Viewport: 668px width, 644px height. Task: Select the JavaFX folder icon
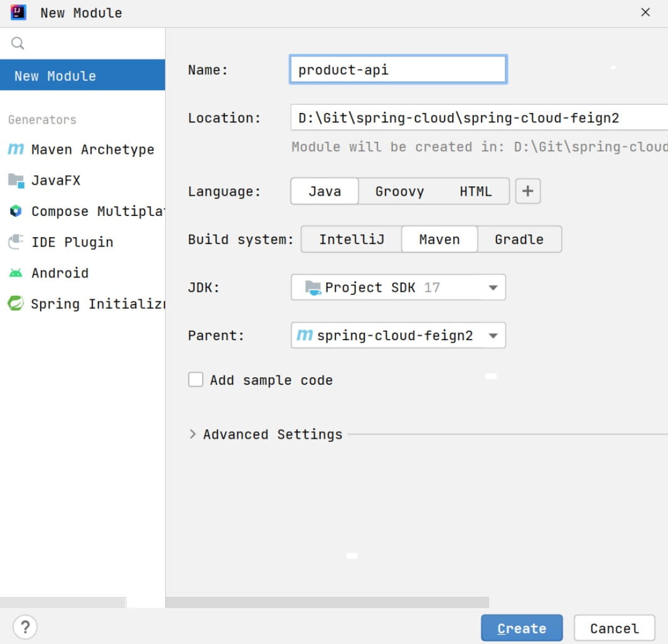coord(16,180)
